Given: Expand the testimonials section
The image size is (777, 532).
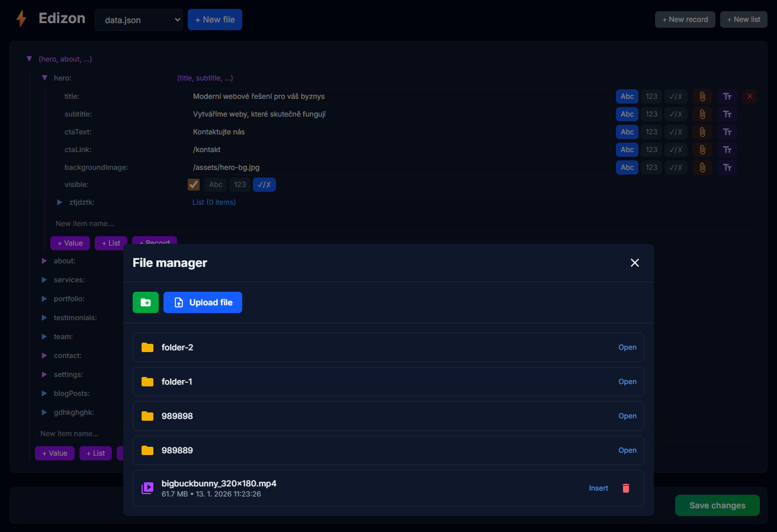Looking at the screenshot, I should [44, 317].
